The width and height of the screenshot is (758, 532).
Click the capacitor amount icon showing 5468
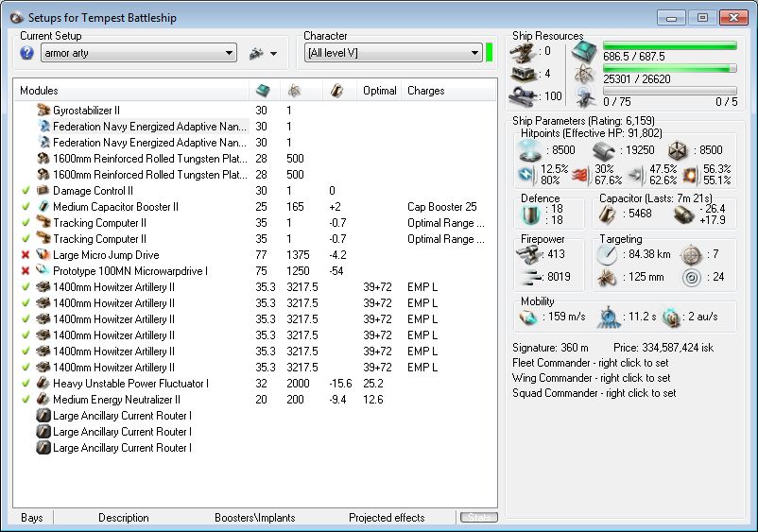pos(608,215)
